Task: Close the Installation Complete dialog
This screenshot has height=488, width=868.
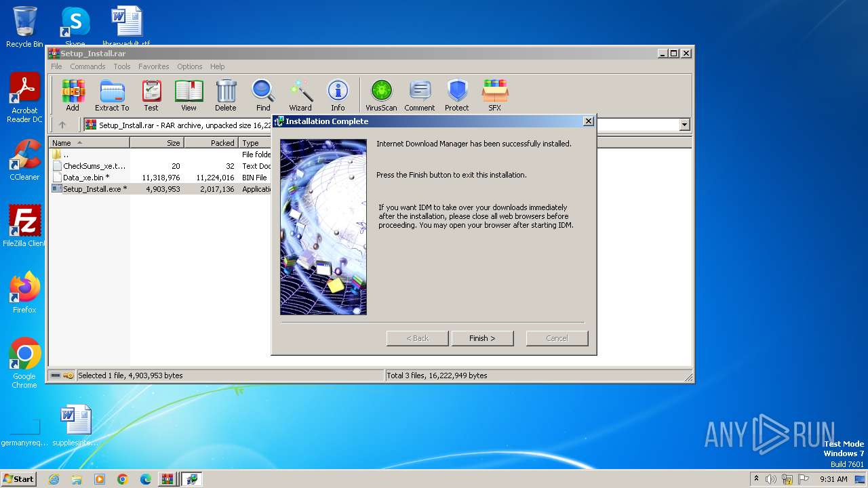Action: point(589,121)
